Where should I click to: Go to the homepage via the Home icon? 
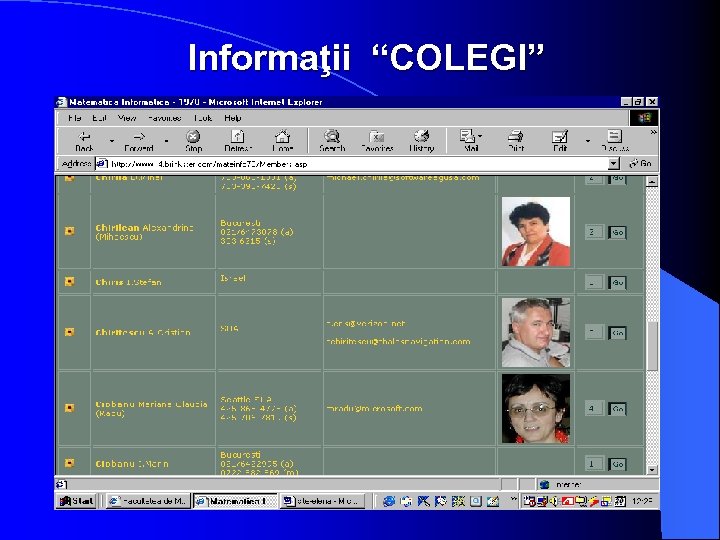[x=282, y=141]
